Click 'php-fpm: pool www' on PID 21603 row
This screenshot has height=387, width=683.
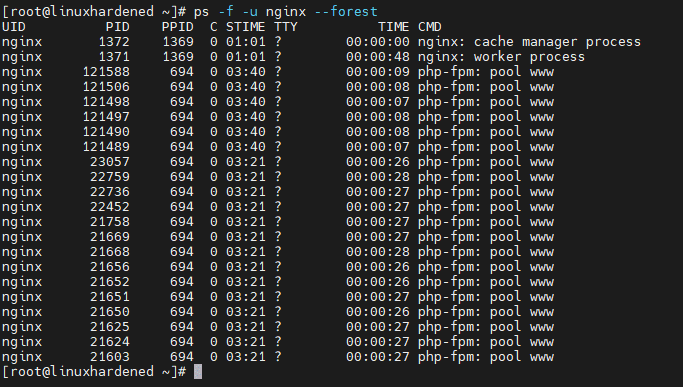point(486,357)
